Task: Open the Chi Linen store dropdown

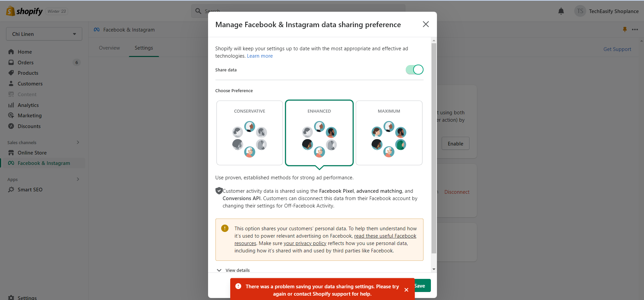Action: coord(44,34)
